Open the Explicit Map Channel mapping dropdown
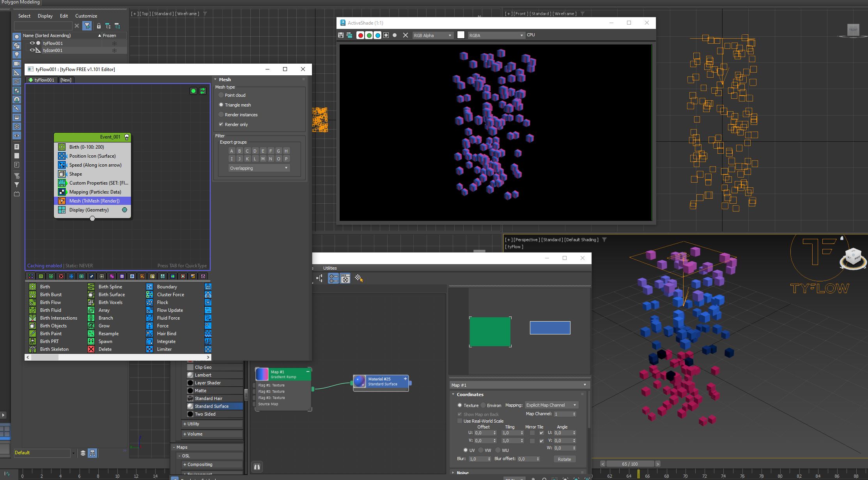Image resolution: width=868 pixels, height=480 pixels. point(551,405)
